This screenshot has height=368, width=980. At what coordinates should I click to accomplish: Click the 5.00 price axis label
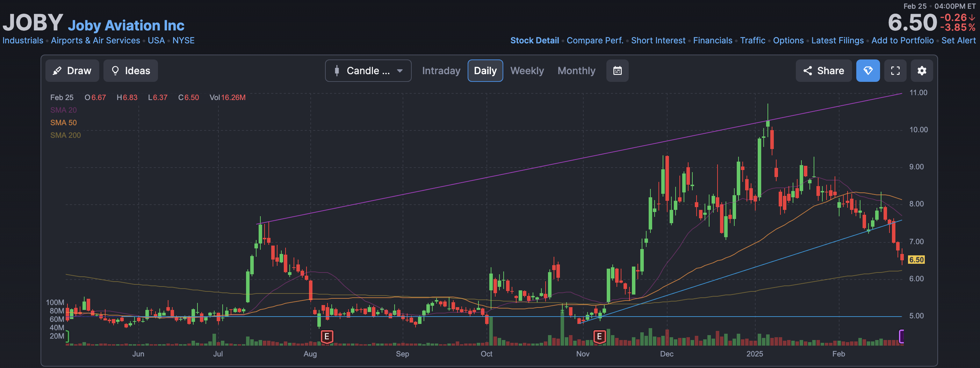916,316
